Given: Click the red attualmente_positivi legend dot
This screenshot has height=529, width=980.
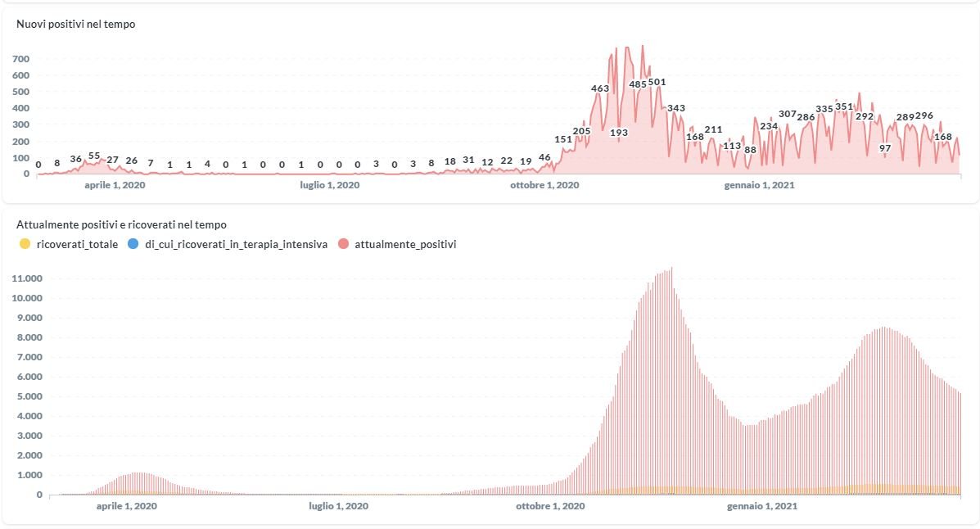Looking at the screenshot, I should coord(343,244).
